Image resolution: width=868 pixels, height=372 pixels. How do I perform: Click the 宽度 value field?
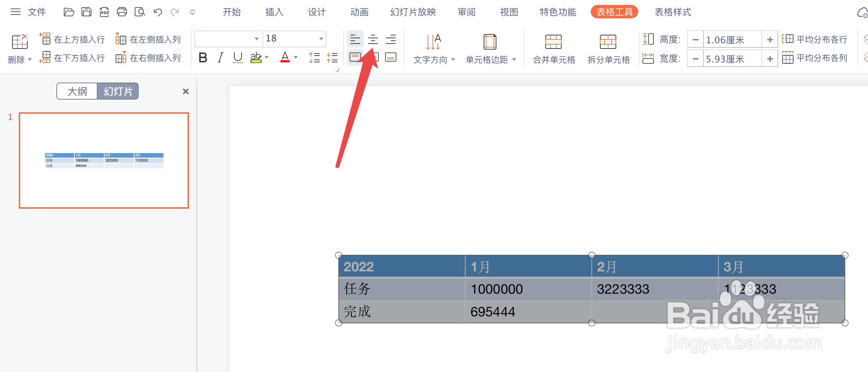tap(732, 58)
